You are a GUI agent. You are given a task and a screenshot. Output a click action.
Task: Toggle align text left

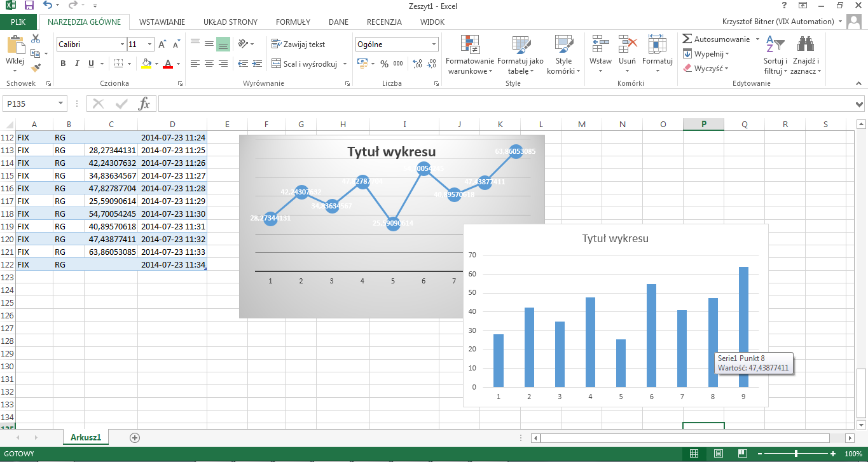195,64
